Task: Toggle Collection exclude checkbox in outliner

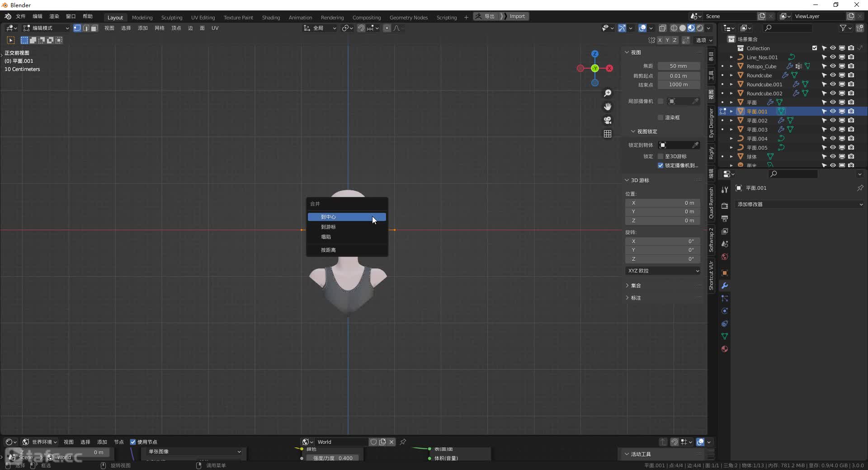Action: [x=815, y=48]
